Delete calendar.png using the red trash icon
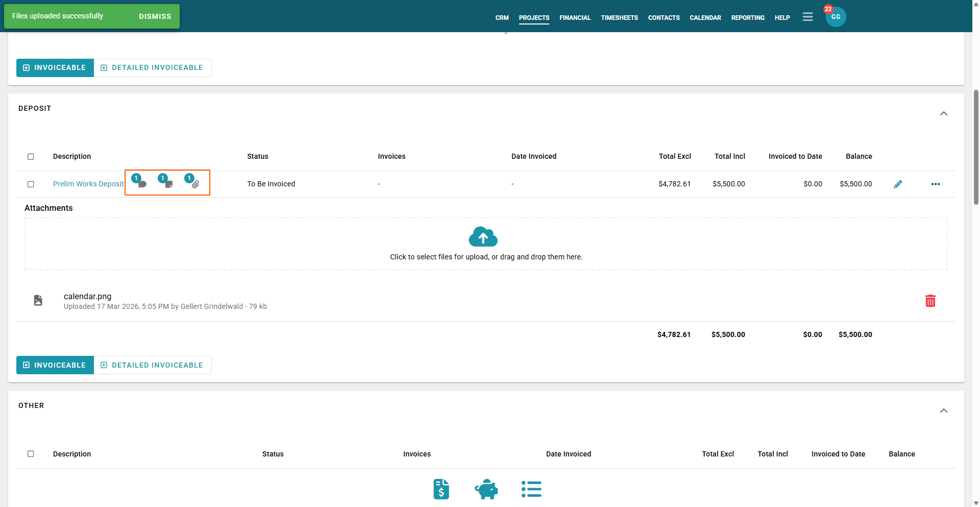Image resolution: width=980 pixels, height=507 pixels. 930,301
